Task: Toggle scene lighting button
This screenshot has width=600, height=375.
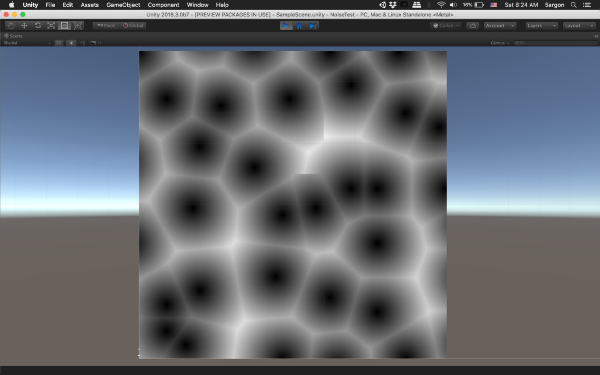Action: click(x=71, y=43)
